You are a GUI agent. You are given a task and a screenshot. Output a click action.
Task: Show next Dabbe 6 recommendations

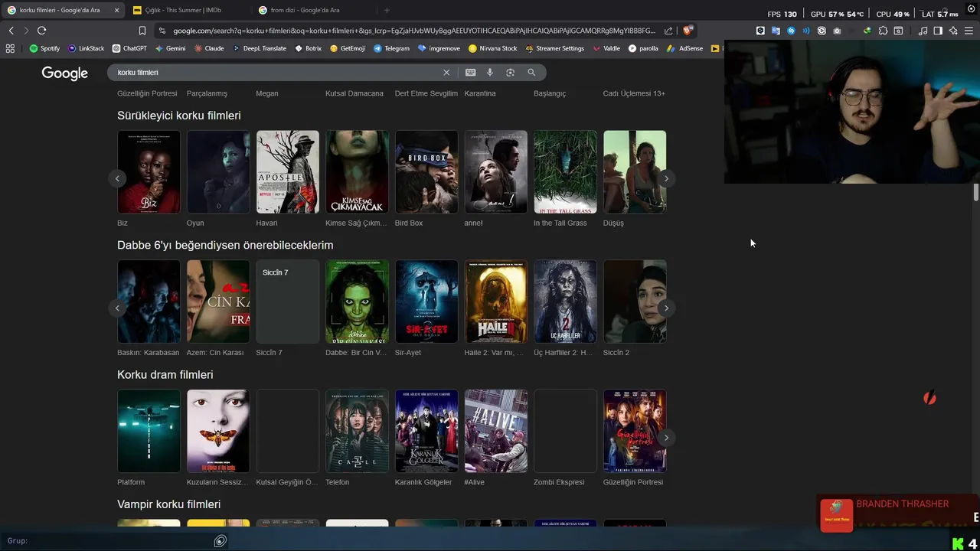point(666,308)
